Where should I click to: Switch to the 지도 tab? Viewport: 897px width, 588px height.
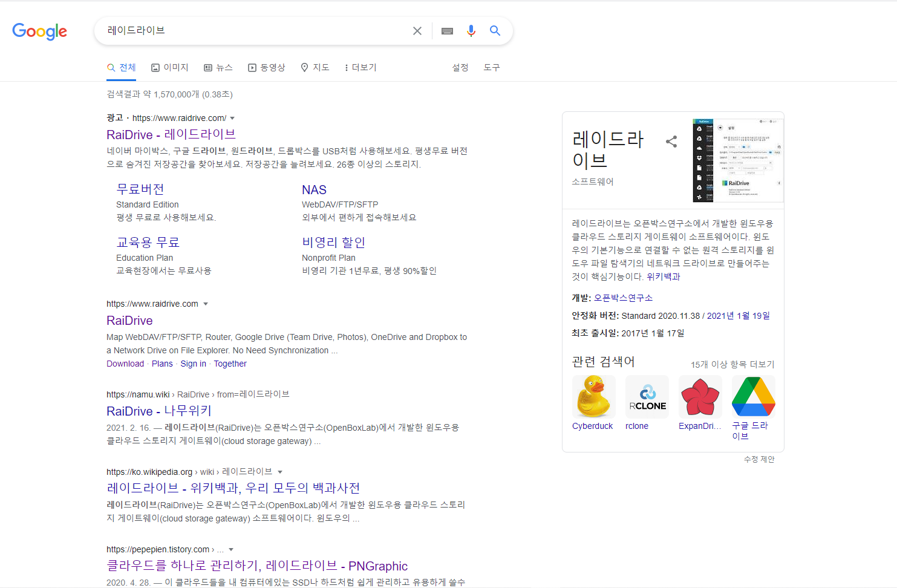(315, 67)
